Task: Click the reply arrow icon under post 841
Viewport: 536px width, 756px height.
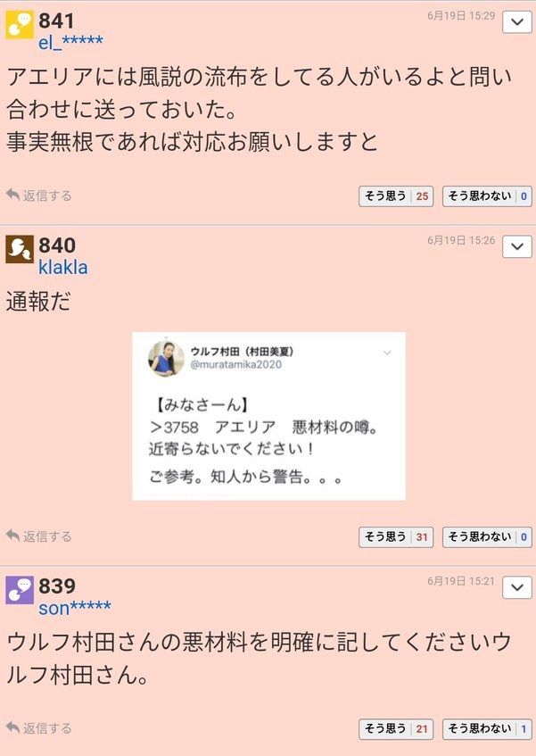Action: point(13,195)
